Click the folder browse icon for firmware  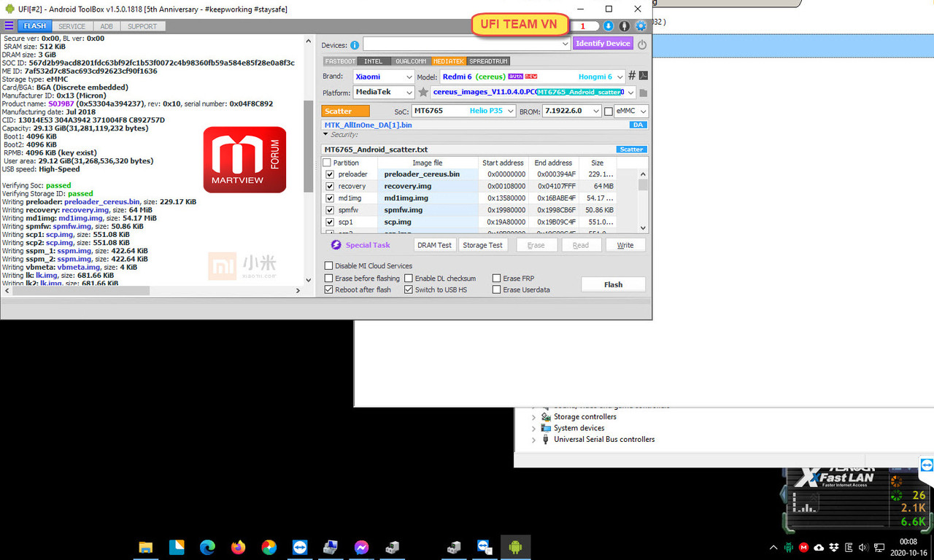tap(643, 93)
